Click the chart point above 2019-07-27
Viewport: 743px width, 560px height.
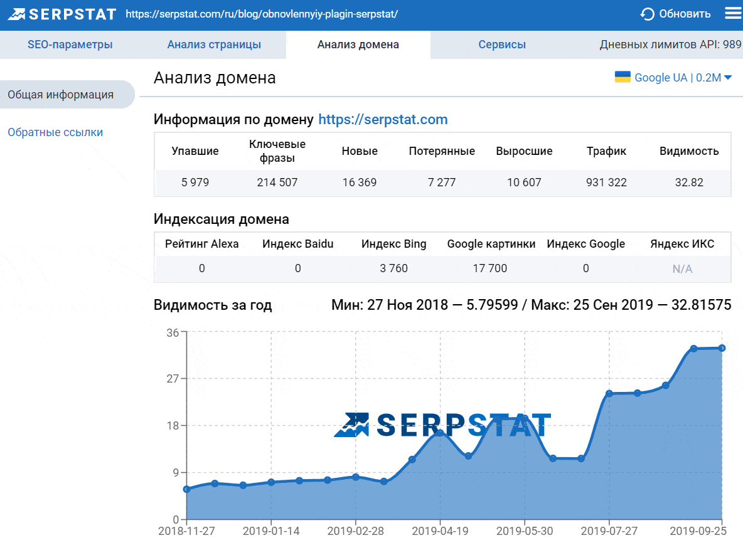pyautogui.click(x=609, y=393)
